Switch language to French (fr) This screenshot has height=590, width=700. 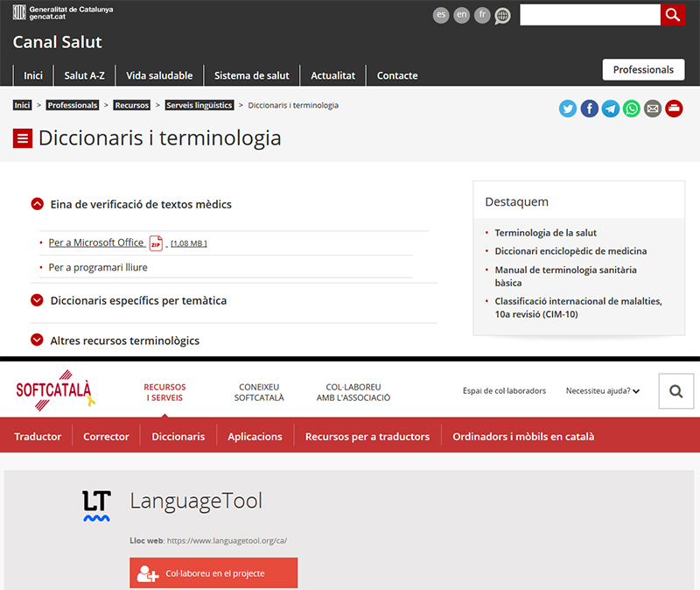click(x=482, y=15)
